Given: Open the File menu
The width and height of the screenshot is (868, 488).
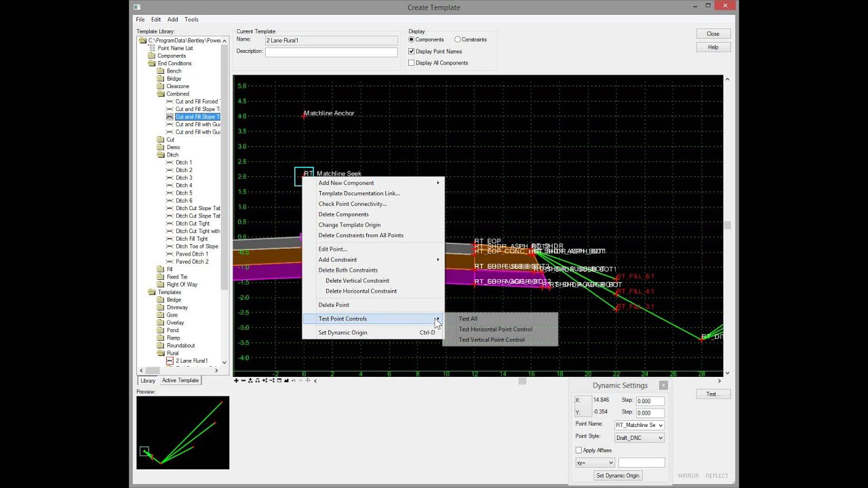Looking at the screenshot, I should pos(140,20).
